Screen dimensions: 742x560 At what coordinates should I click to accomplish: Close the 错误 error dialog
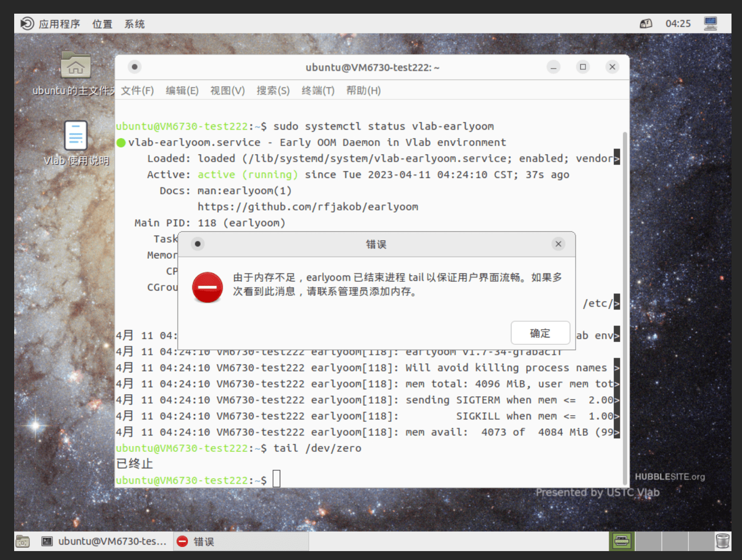click(558, 244)
